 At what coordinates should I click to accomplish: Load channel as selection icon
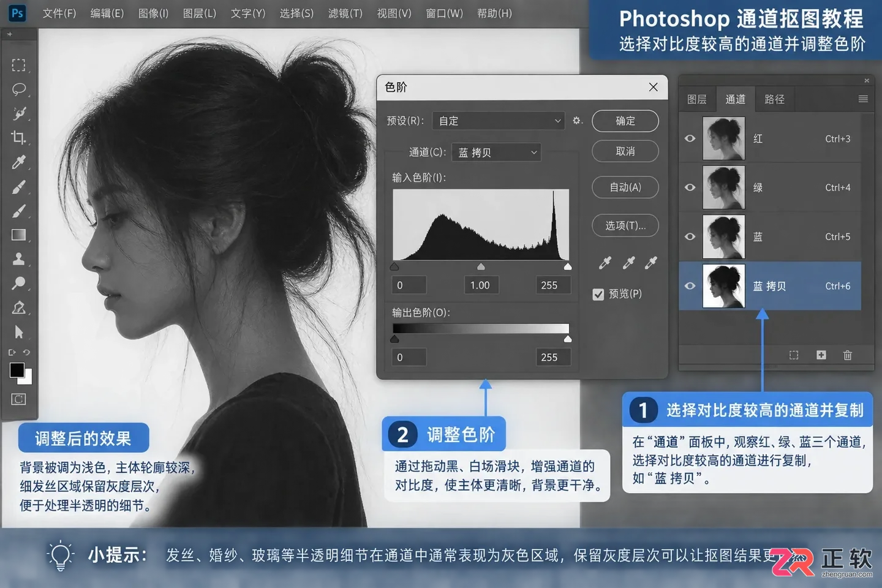[794, 355]
